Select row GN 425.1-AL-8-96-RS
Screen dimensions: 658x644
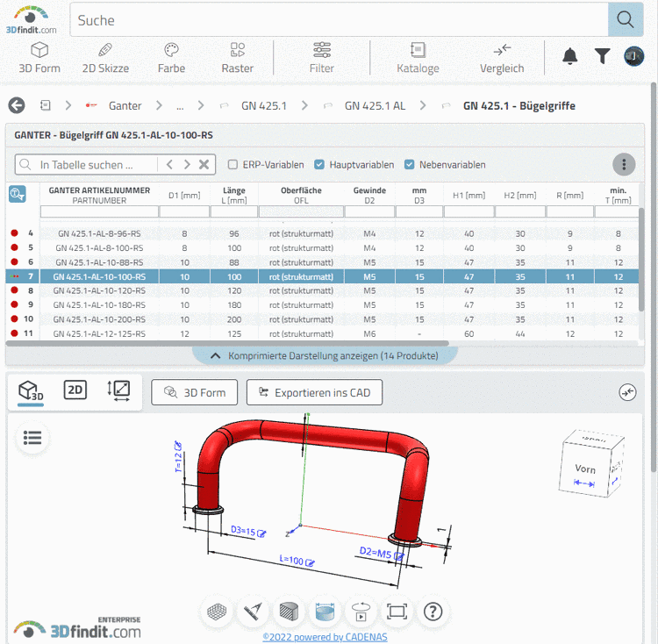[x=322, y=233]
